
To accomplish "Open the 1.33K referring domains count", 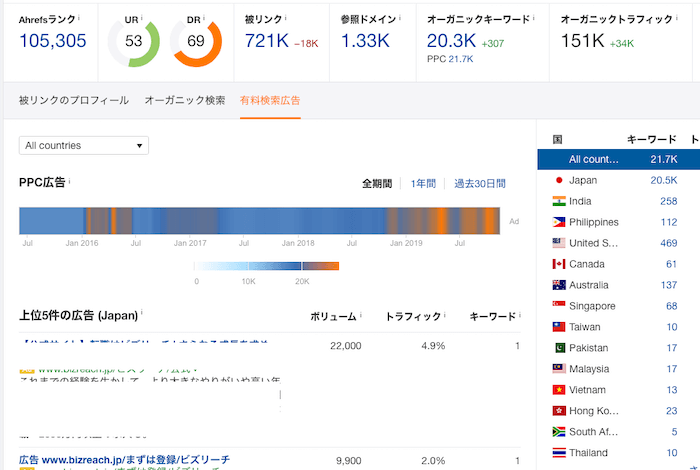I will 365,41.
